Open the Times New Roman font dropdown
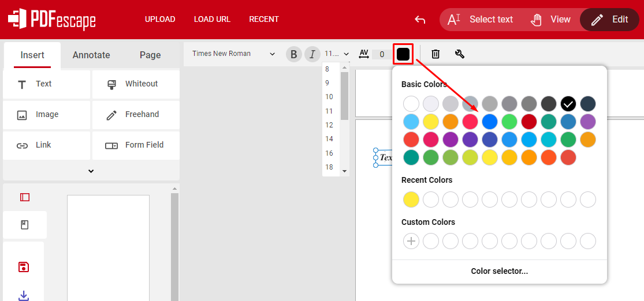This screenshot has height=301, width=644. point(233,54)
